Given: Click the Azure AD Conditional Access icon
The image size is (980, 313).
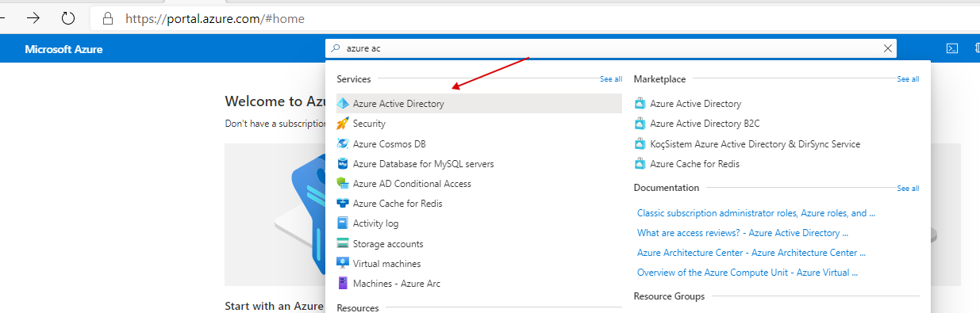Looking at the screenshot, I should pos(343,184).
